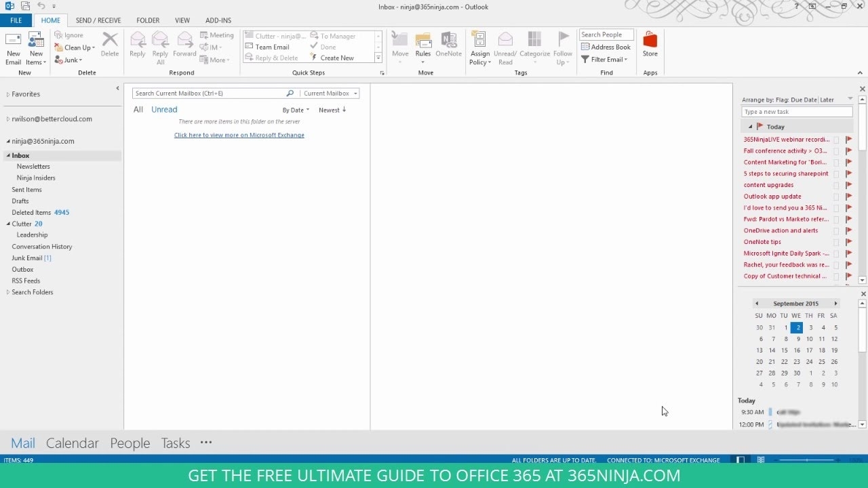This screenshot has width=868, height=488.
Task: Create a New Email
Action: (x=13, y=48)
